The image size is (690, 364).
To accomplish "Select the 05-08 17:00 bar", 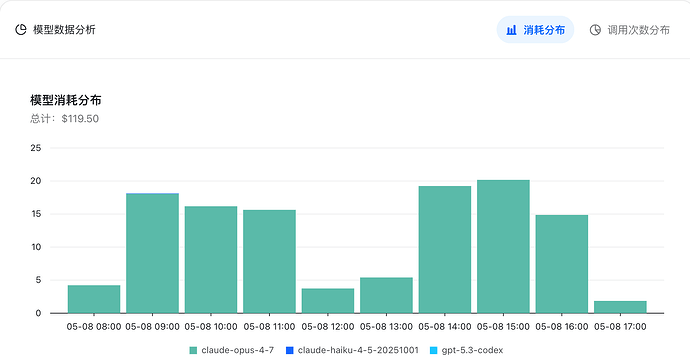I will pyautogui.click(x=620, y=307).
